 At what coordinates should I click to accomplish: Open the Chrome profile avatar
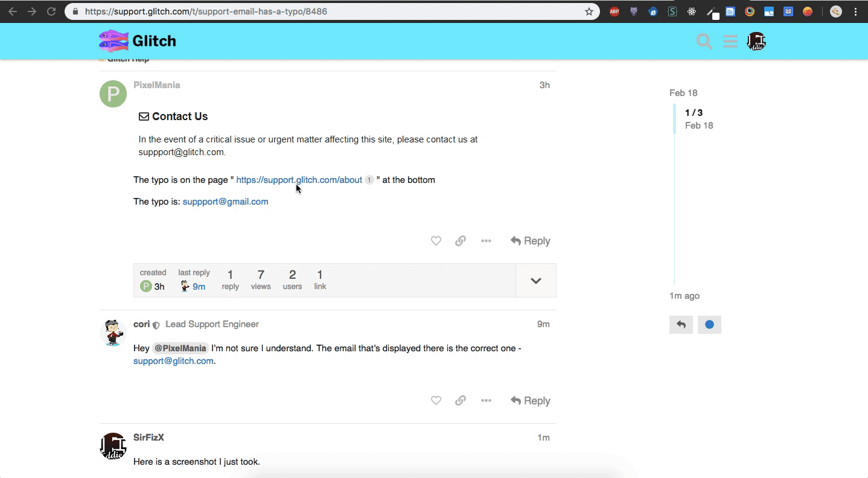pos(836,11)
